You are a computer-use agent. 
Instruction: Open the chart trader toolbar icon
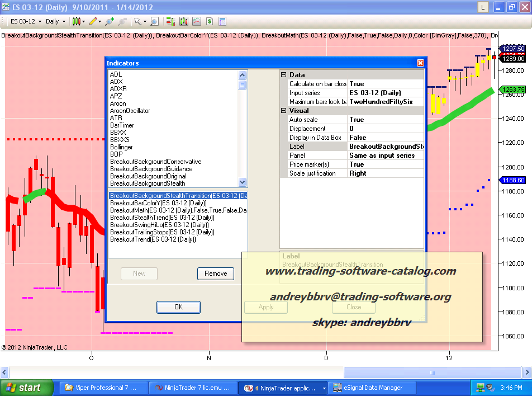[170, 21]
